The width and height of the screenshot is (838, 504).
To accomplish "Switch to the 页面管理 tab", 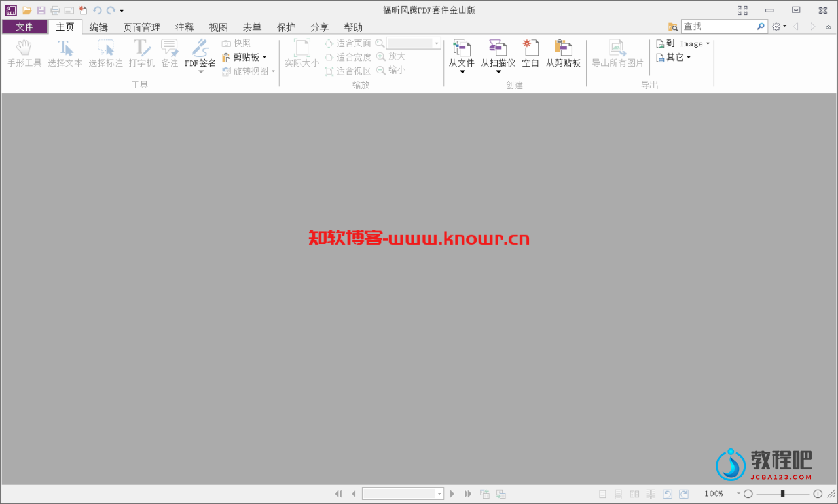I will [141, 27].
